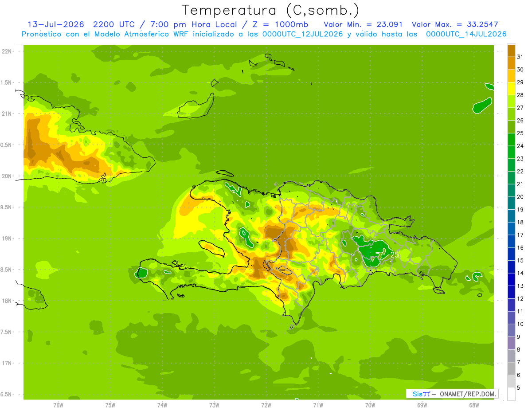Click the longitude axis label "75W"

[x=110, y=405]
